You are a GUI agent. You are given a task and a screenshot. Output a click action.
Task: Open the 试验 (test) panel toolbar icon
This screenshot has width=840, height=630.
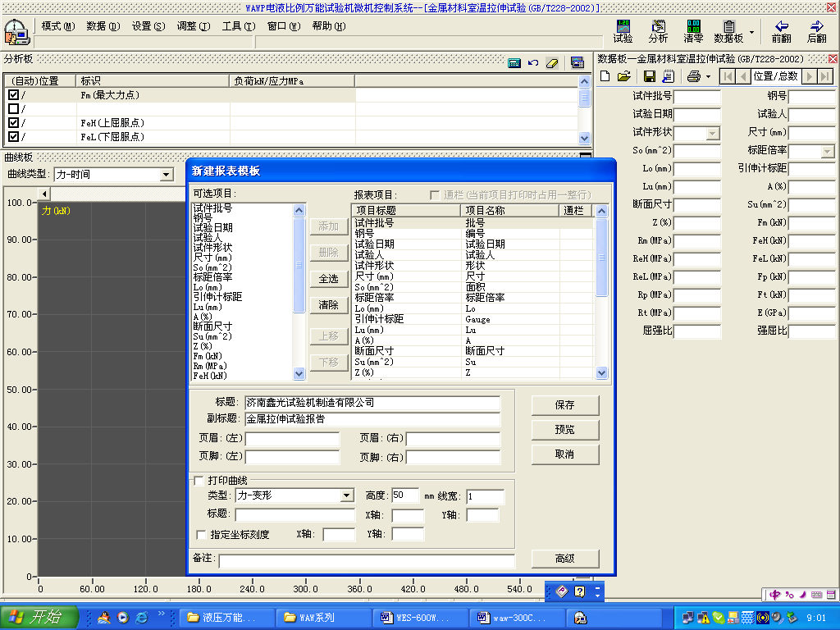(x=623, y=32)
